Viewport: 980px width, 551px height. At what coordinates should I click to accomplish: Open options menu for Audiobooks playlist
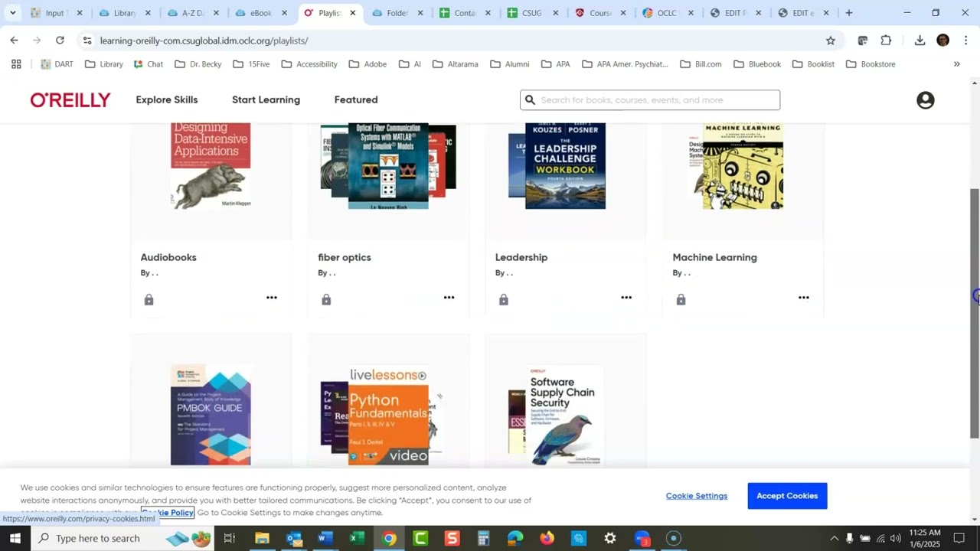(271, 298)
